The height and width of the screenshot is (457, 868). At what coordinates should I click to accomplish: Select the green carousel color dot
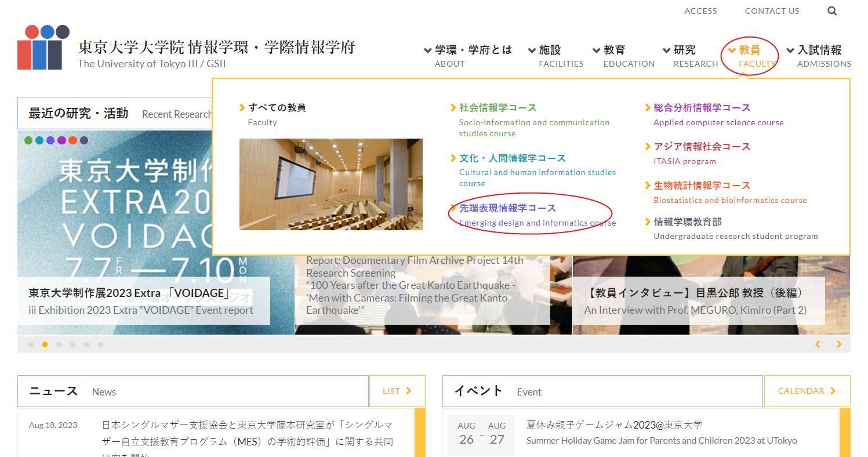[x=28, y=140]
